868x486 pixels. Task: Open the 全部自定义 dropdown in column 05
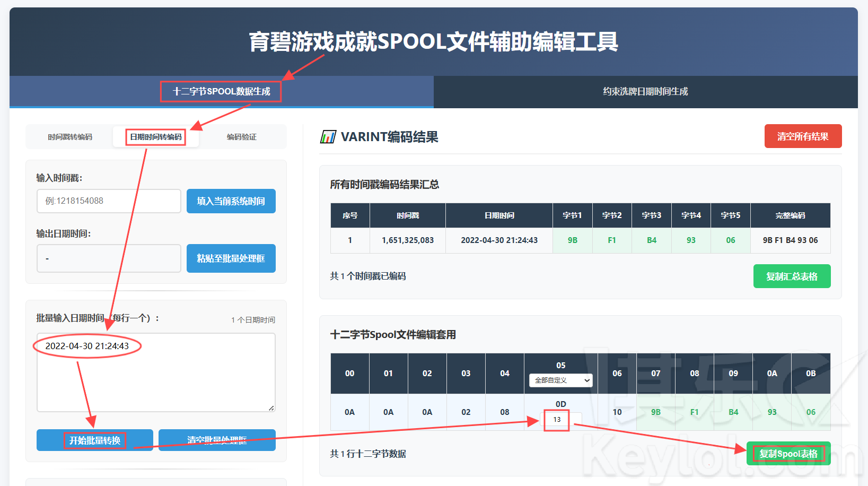point(561,380)
